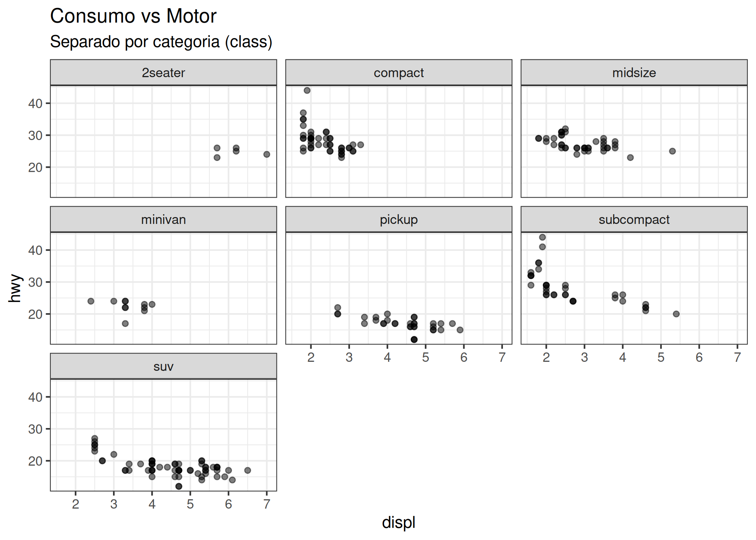This screenshot has height=540, width=756.
Task: Click the leftmost point in the minivan panel
Action: pyautogui.click(x=91, y=301)
